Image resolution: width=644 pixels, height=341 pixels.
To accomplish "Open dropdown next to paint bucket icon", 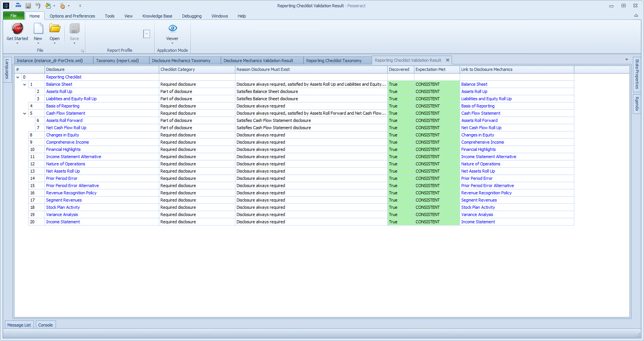I will 54,6.
